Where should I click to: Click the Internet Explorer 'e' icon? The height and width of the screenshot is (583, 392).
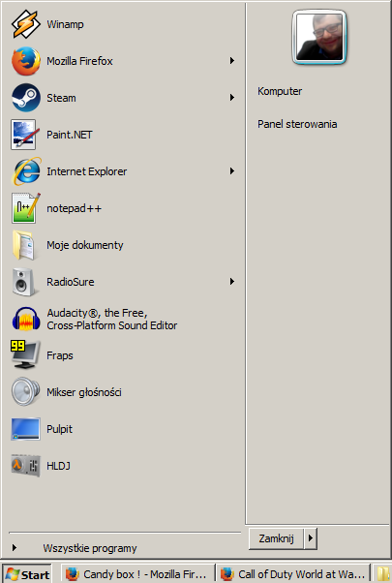tap(26, 171)
